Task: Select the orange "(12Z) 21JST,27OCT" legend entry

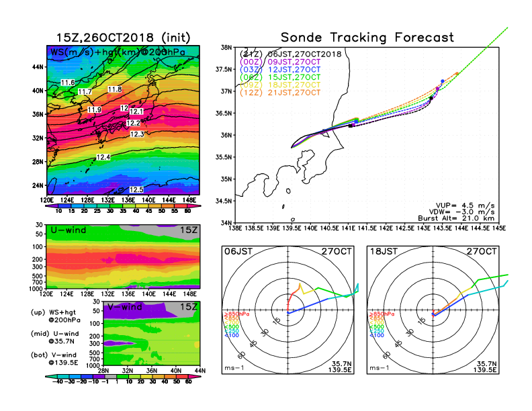Action: pos(280,93)
